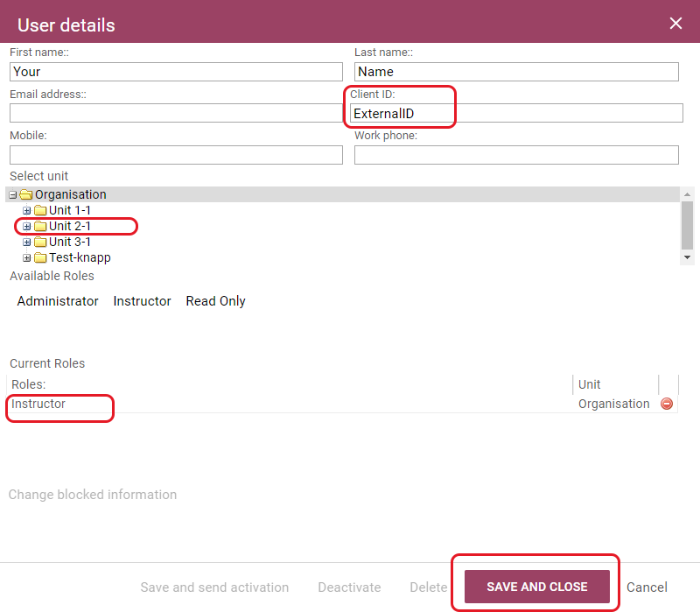This screenshot has width=700, height=612.
Task: Click the red remove Instructor role icon
Action: tap(667, 404)
